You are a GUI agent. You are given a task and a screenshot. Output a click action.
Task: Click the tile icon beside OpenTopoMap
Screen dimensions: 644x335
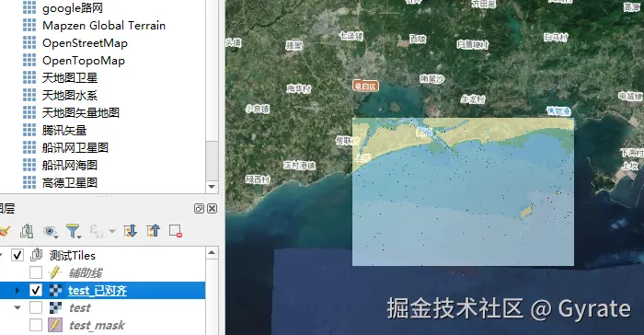(x=29, y=60)
